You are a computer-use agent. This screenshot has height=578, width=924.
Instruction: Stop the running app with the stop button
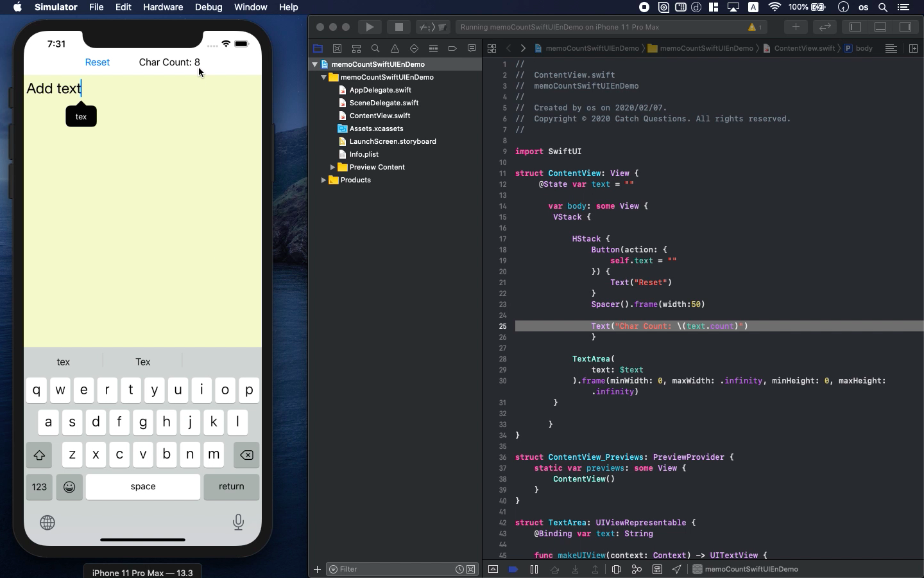(x=398, y=27)
